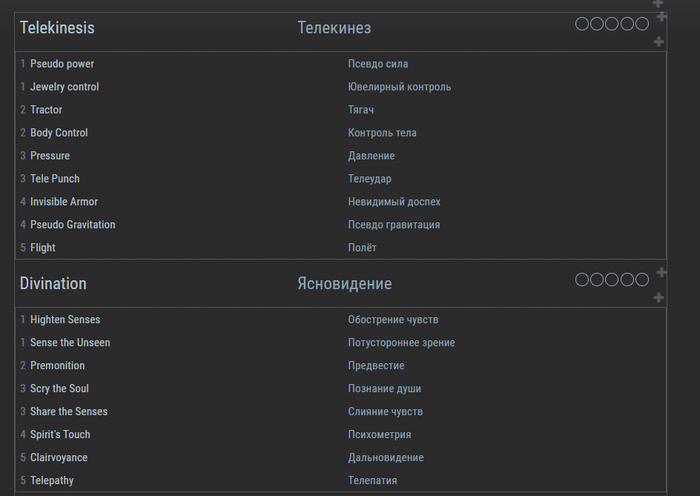Click the Ясновидение translated title

pos(344,284)
